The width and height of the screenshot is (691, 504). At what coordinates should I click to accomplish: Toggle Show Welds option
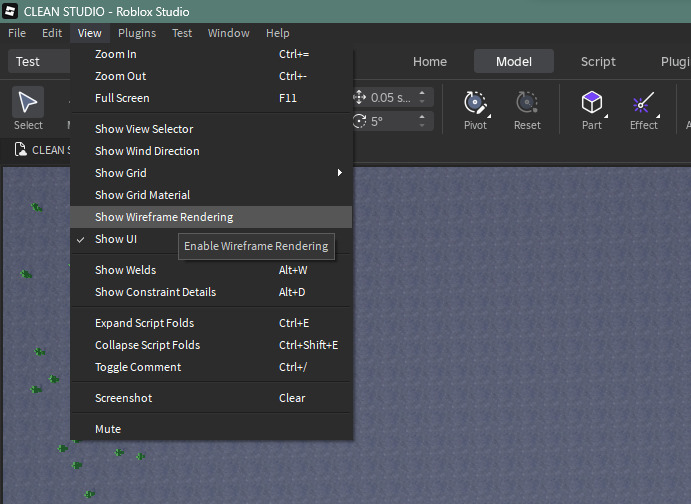tap(126, 270)
